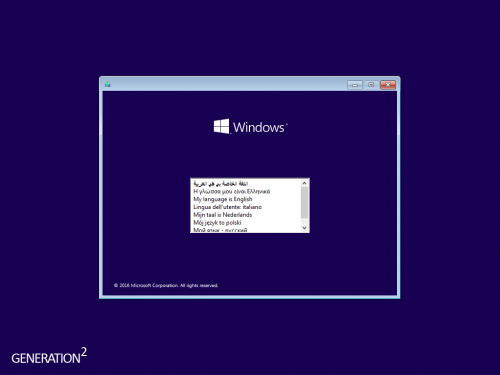
Task: Close the Windows setup window
Action: [x=388, y=85]
